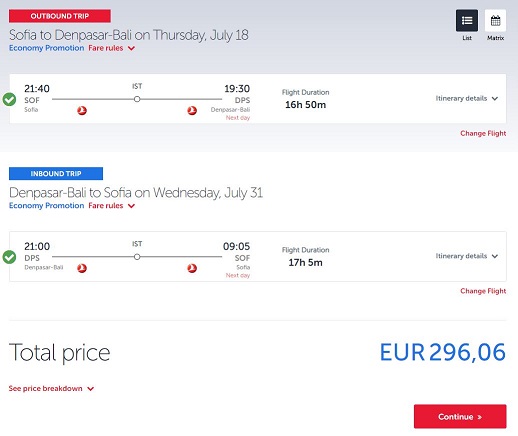Viewport: 518px width, 436px height.
Task: Click Change Flight for inbound trip
Action: (483, 291)
